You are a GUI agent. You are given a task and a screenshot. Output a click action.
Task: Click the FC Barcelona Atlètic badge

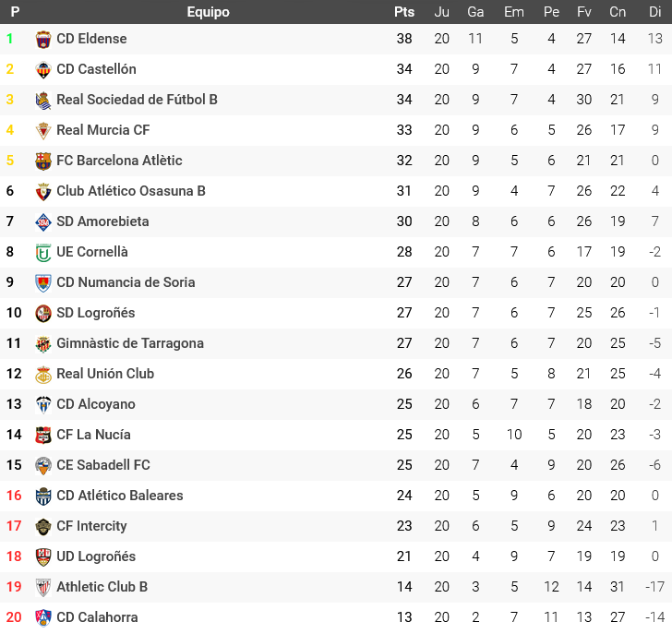[x=43, y=161]
